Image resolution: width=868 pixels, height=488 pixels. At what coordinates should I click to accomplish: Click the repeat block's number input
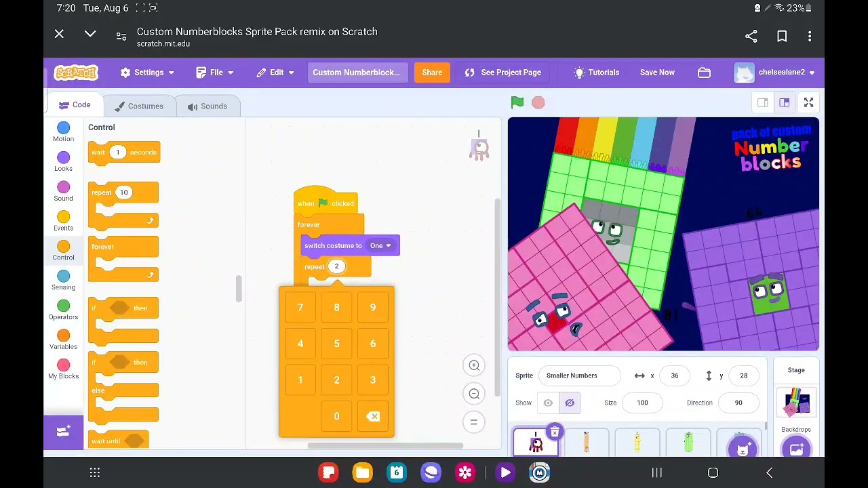pos(336,266)
